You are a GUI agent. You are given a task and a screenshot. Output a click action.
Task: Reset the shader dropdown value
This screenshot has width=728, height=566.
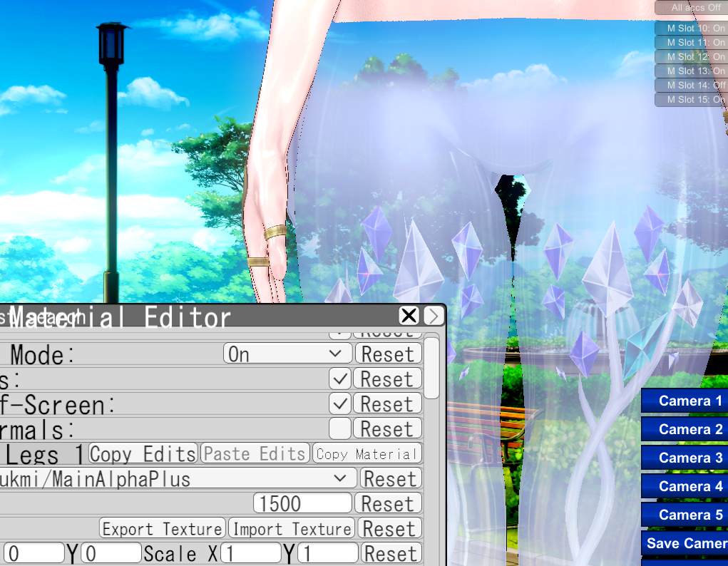click(389, 479)
